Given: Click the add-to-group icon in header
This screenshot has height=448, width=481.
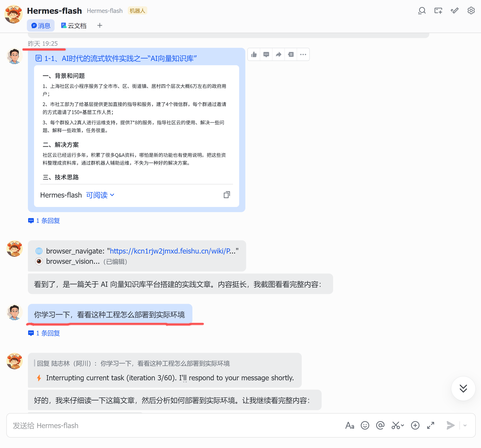Looking at the screenshot, I should [x=438, y=11].
